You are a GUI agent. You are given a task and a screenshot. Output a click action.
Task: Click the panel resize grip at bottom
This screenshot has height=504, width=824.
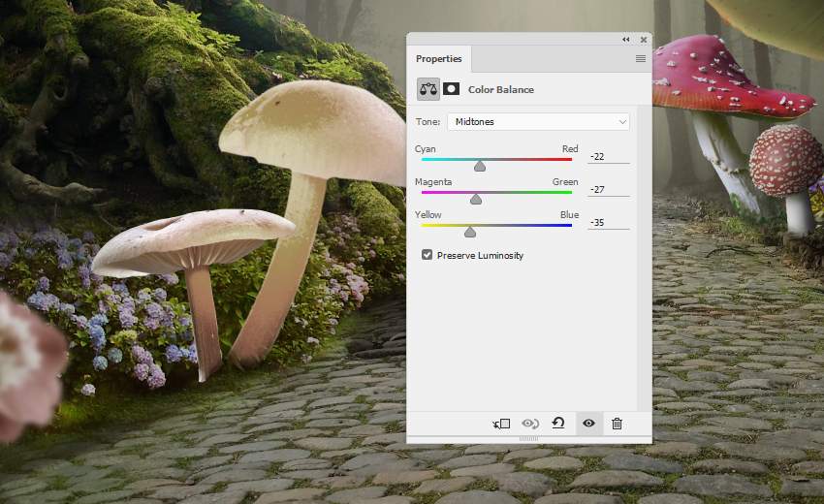pyautogui.click(x=528, y=438)
